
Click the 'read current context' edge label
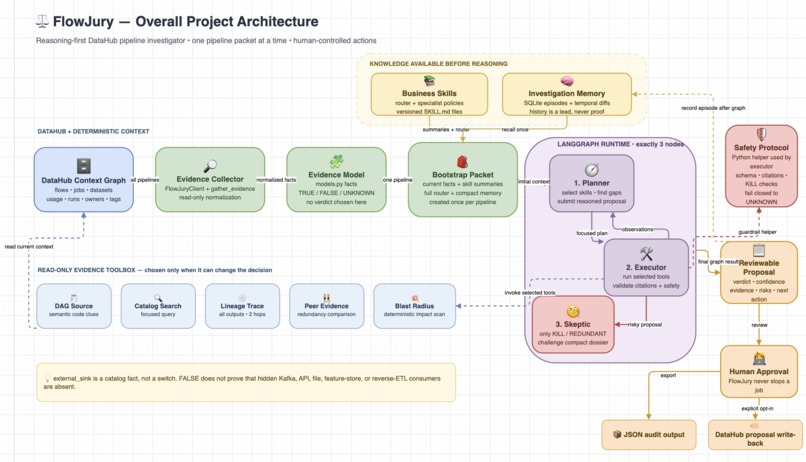click(x=29, y=247)
